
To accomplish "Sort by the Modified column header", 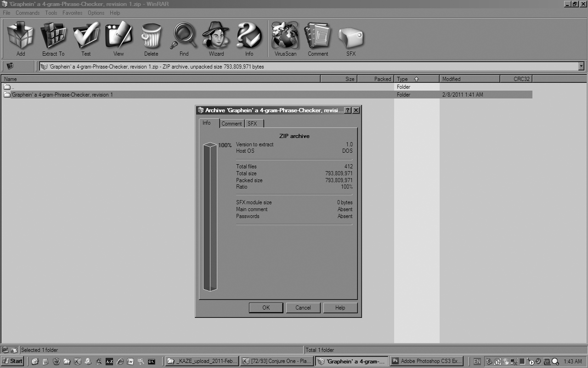I will click(x=470, y=79).
